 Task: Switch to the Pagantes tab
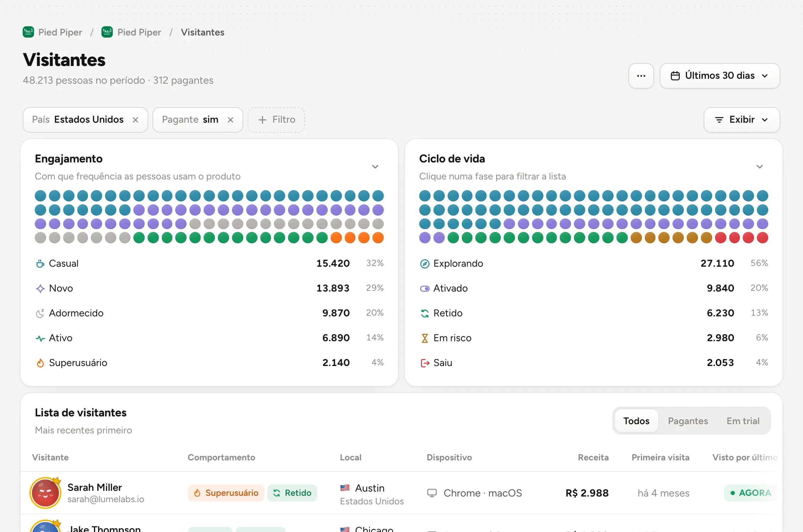688,421
